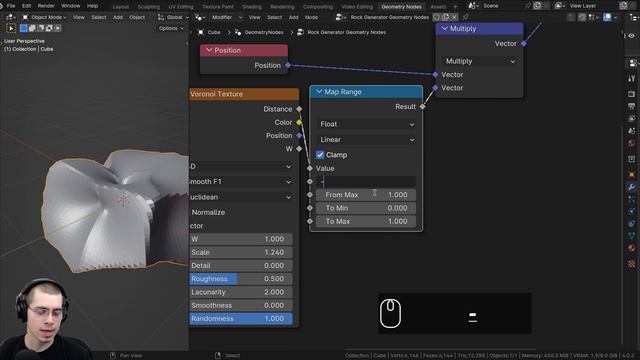Toggle node editor overlays button

click(607, 17)
